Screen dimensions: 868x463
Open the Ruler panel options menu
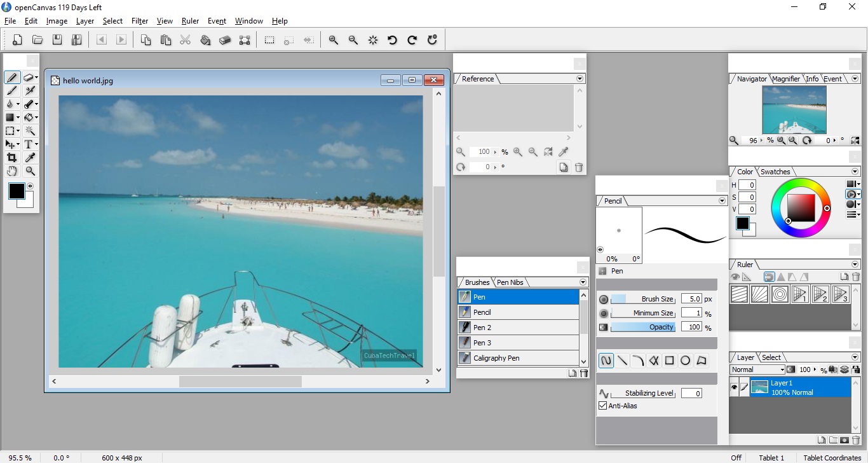(x=855, y=265)
